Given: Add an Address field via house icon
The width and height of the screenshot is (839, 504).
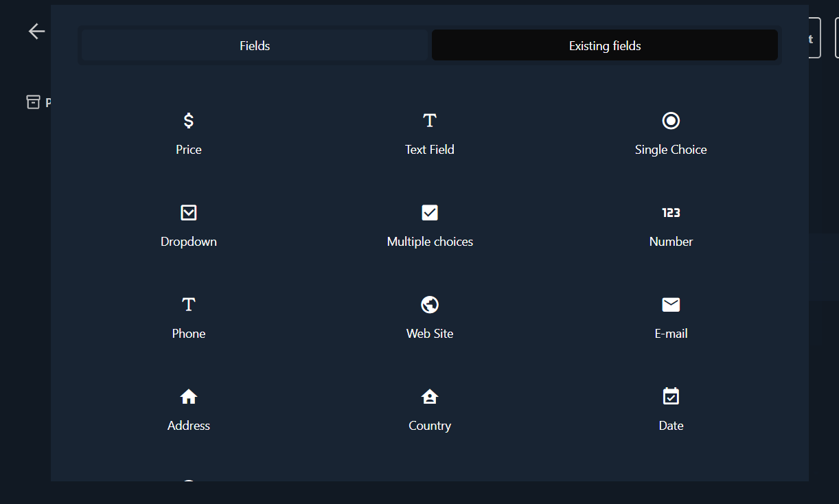Looking at the screenshot, I should coord(189,397).
